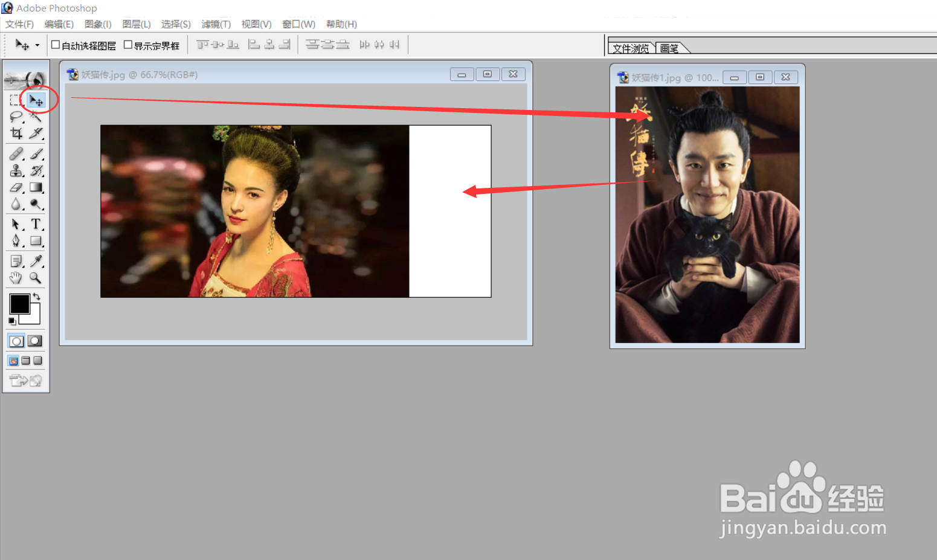Click distribute top edges icon
The image size is (937, 560).
click(312, 45)
